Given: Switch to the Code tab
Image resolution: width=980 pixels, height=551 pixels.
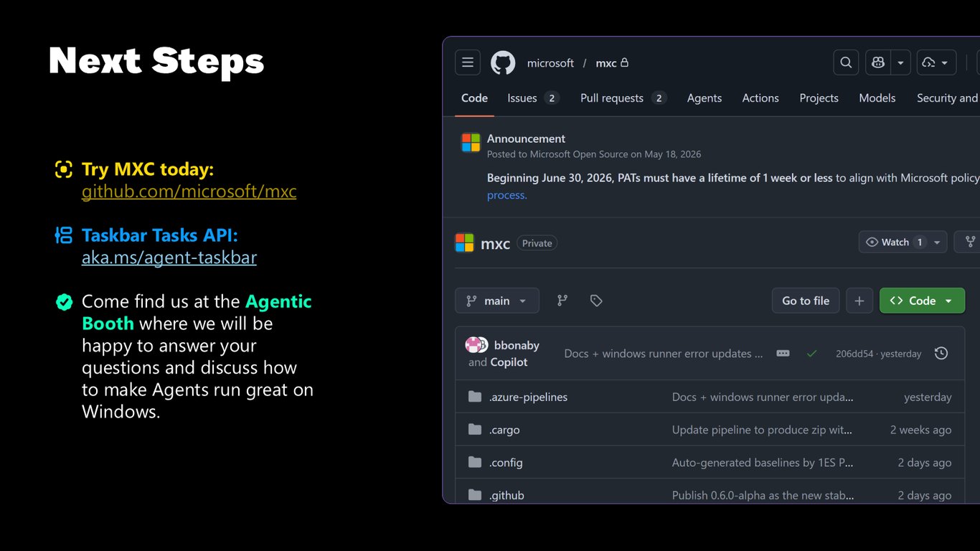Looking at the screenshot, I should (474, 98).
